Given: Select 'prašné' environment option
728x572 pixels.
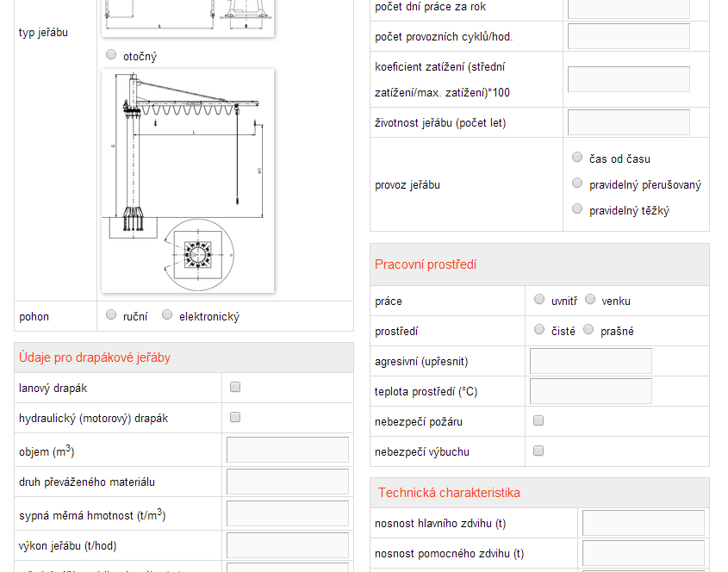Looking at the screenshot, I should (588, 330).
